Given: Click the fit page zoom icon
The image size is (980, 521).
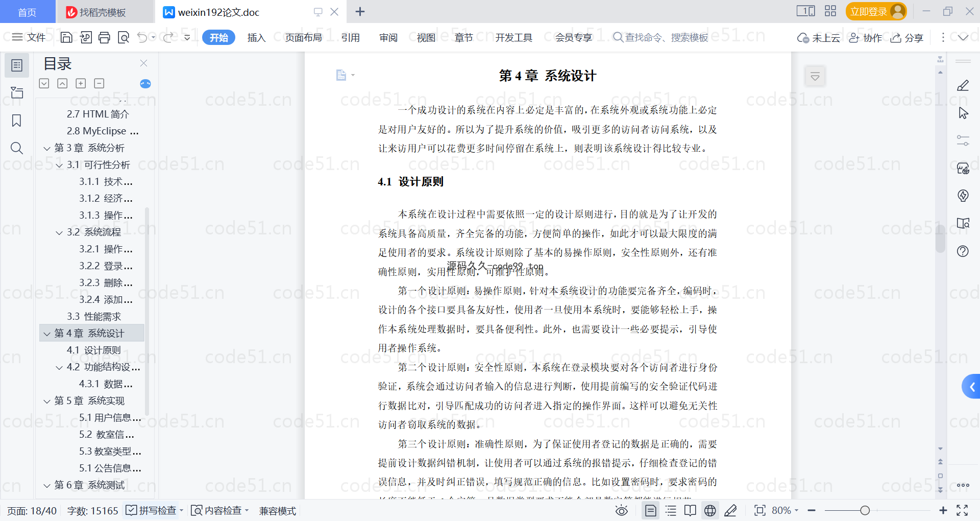Looking at the screenshot, I should 759,510.
